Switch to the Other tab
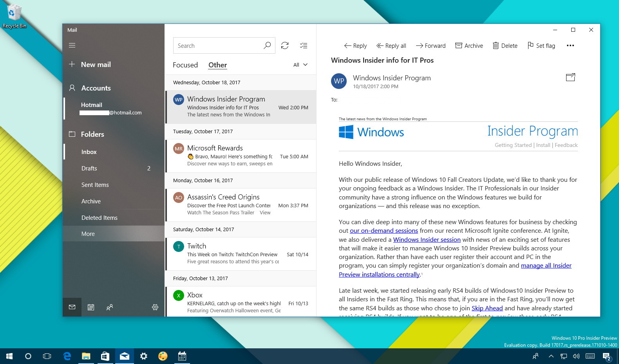 point(217,65)
